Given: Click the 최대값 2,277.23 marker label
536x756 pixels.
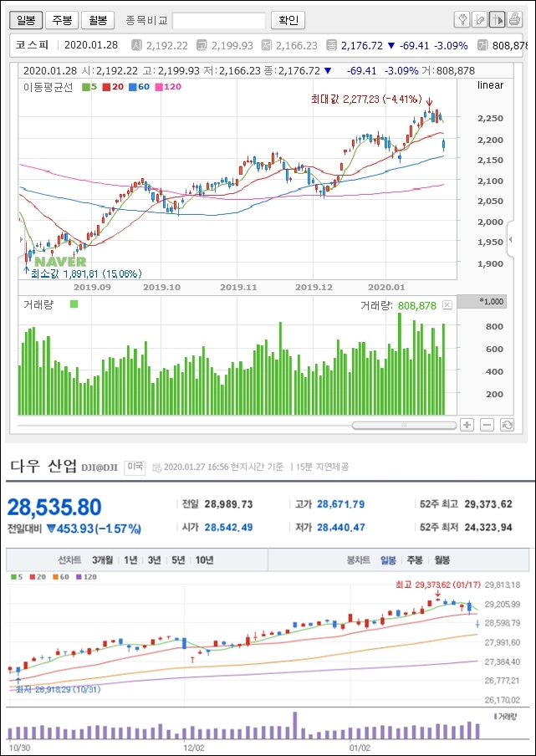Looking at the screenshot, I should [366, 100].
